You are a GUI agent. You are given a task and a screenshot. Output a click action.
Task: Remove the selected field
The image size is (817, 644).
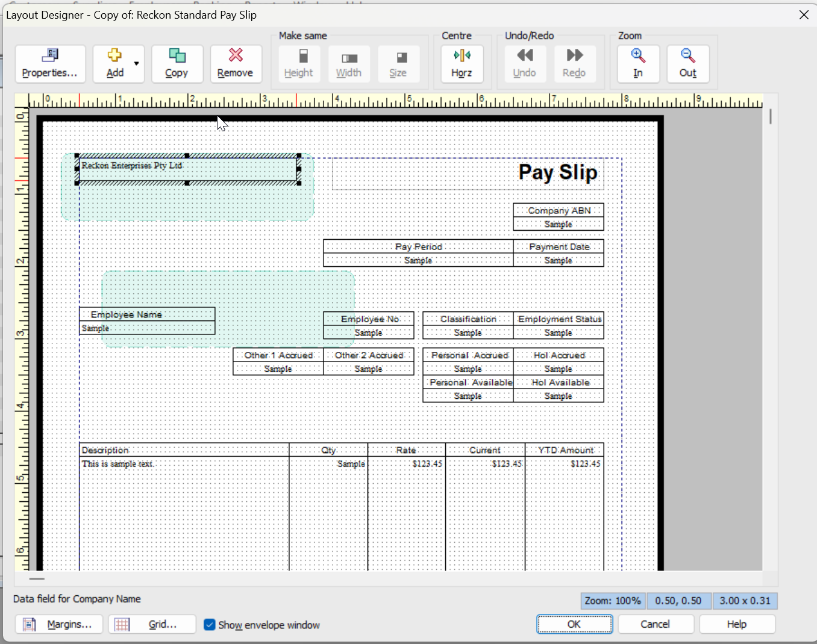(x=236, y=64)
